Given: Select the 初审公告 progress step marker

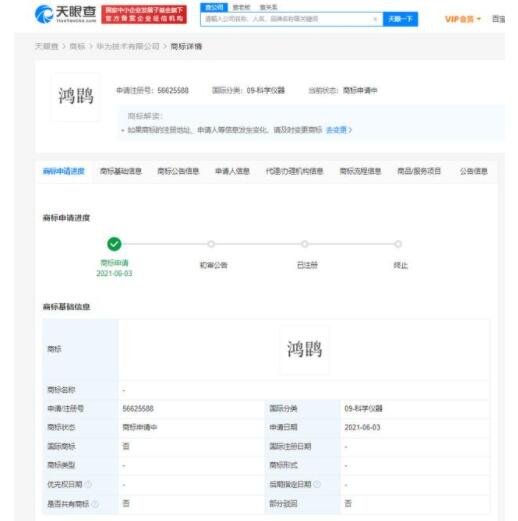Looking at the screenshot, I should click(x=211, y=244).
